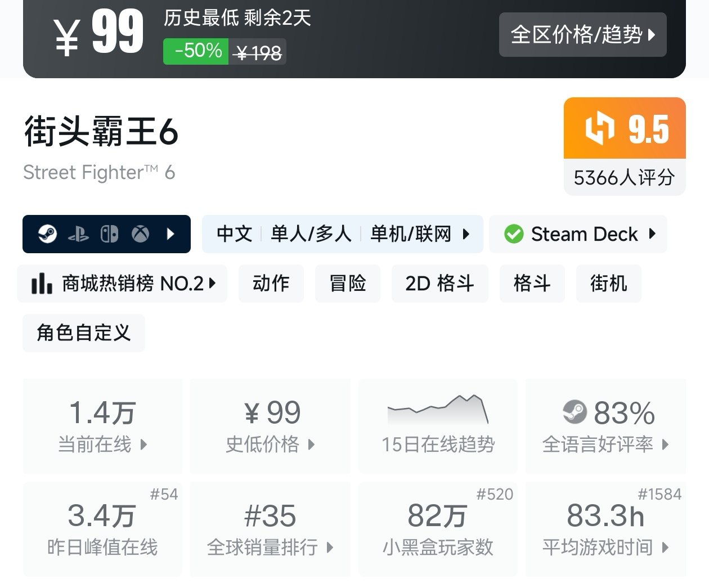Click the Heybox logo on the 9.5 score
Screen dimensions: 709x588
[599, 129]
